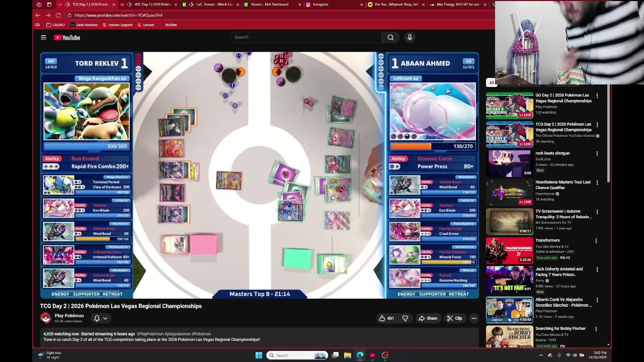Click inside the YouTube search field
The height and width of the screenshot is (362, 644).
click(x=307, y=37)
